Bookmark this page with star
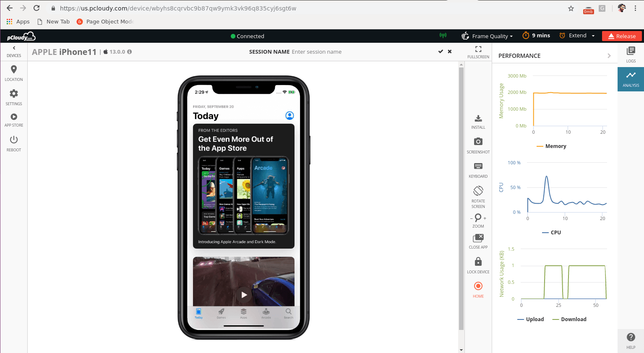 (x=571, y=8)
